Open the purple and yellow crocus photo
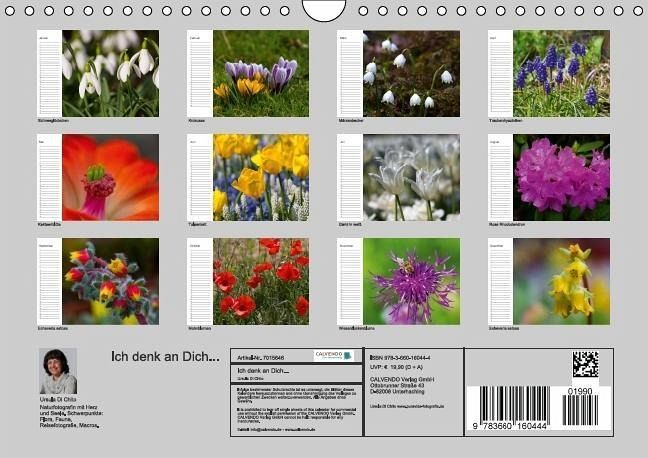 [261, 73]
